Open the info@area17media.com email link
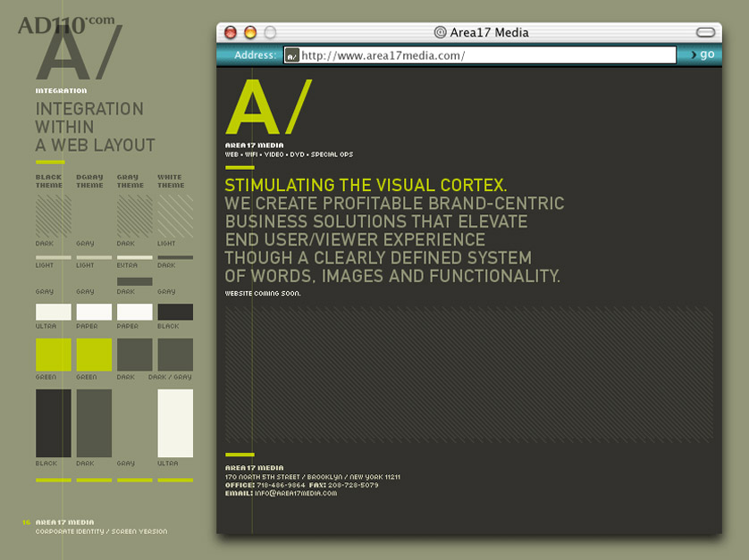The height and width of the screenshot is (560, 749). (296, 493)
